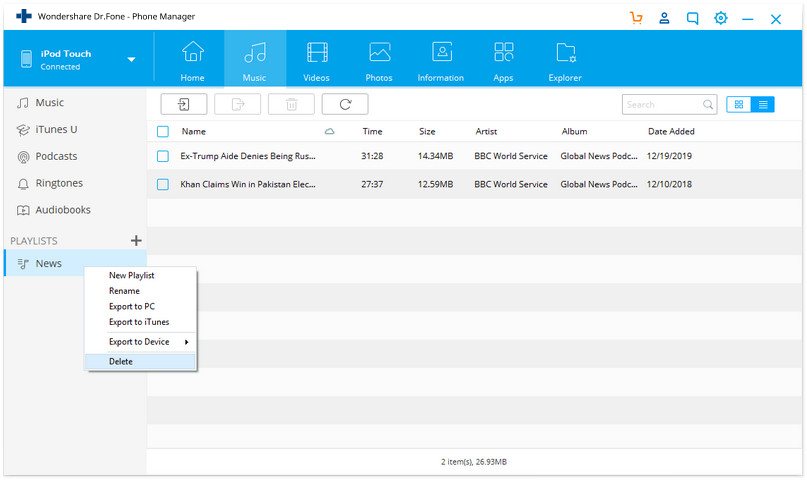Click the Add/import files toolbar button
Viewport: 807px width, 480px height.
184,104
